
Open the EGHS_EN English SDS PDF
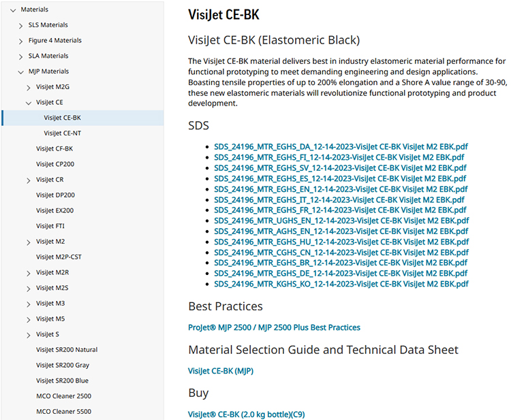341,189
